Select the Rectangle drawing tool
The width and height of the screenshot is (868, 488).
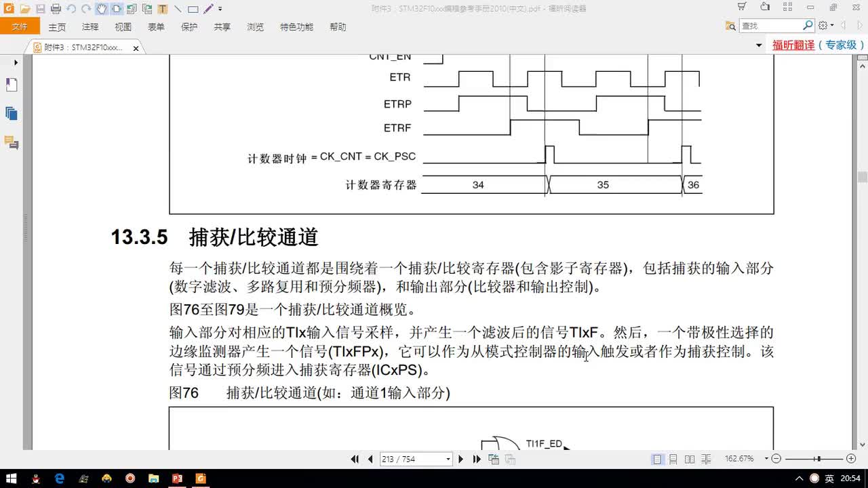coord(193,9)
